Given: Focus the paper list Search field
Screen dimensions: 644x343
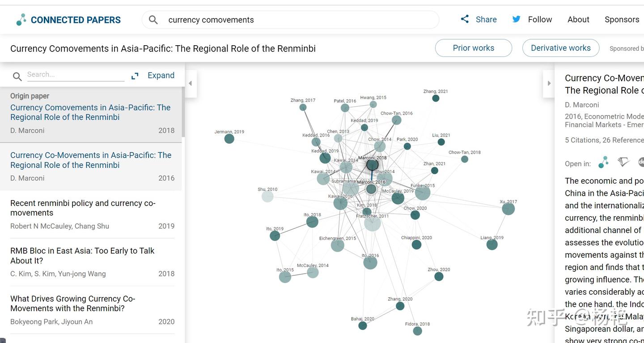Looking at the screenshot, I should click(75, 75).
